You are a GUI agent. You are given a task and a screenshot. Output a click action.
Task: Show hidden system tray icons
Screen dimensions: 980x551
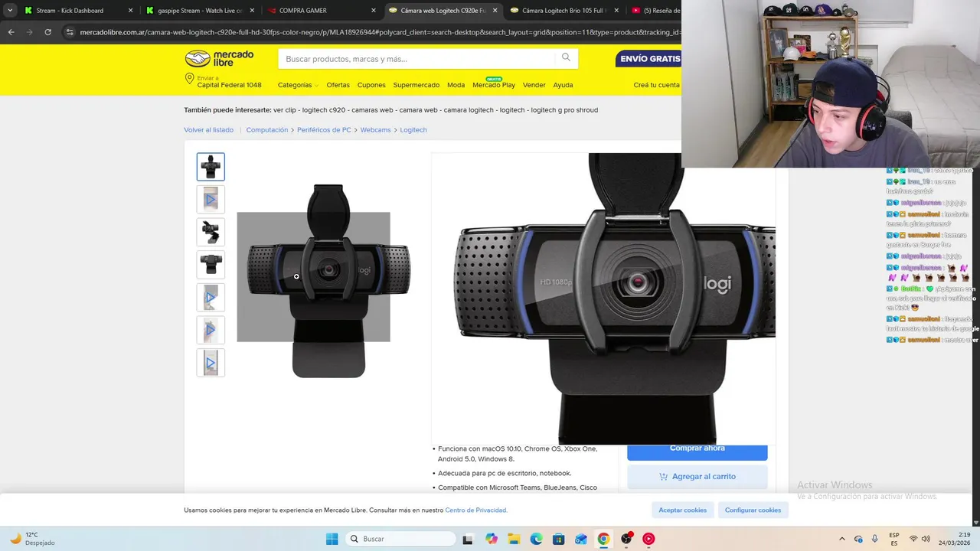point(842,539)
